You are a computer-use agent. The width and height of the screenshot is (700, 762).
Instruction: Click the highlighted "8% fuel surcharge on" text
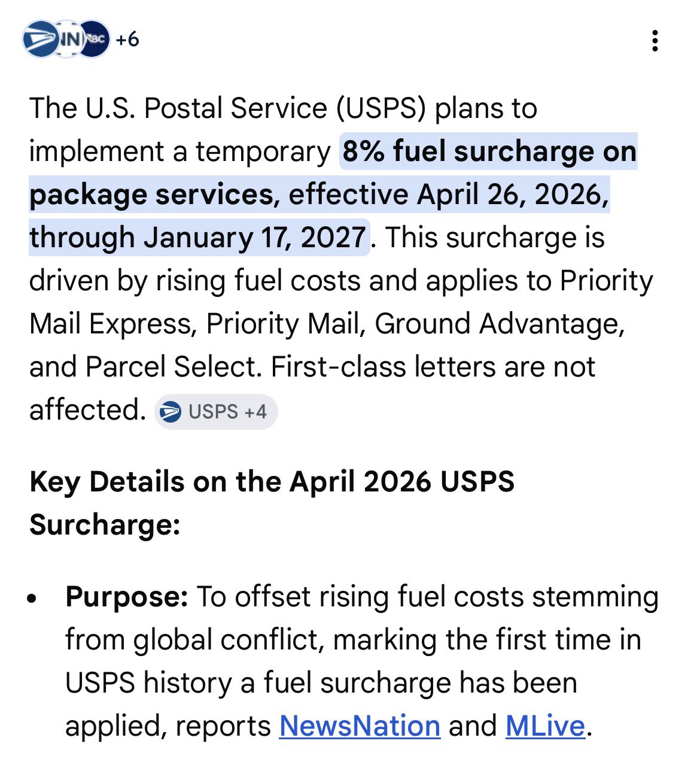coord(488,151)
